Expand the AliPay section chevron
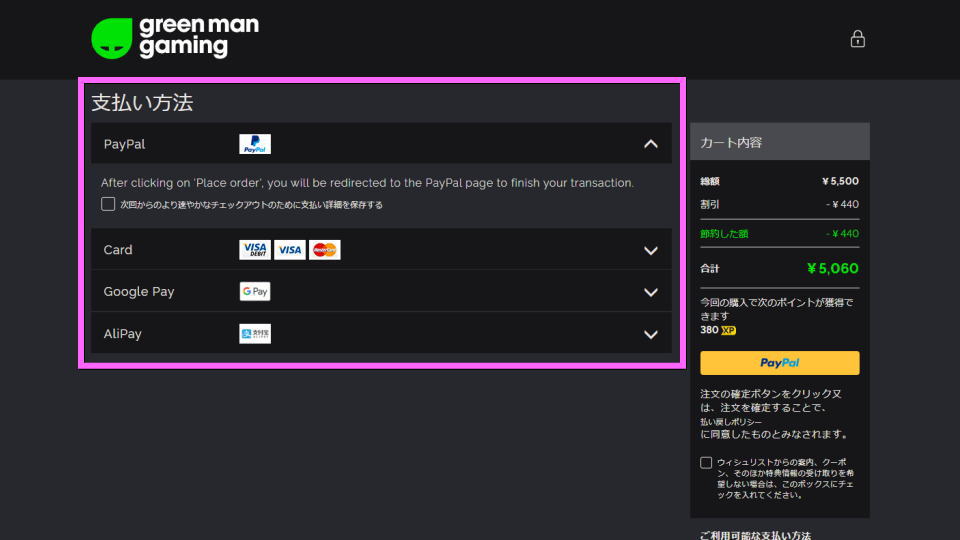The height and width of the screenshot is (540, 960). point(650,334)
